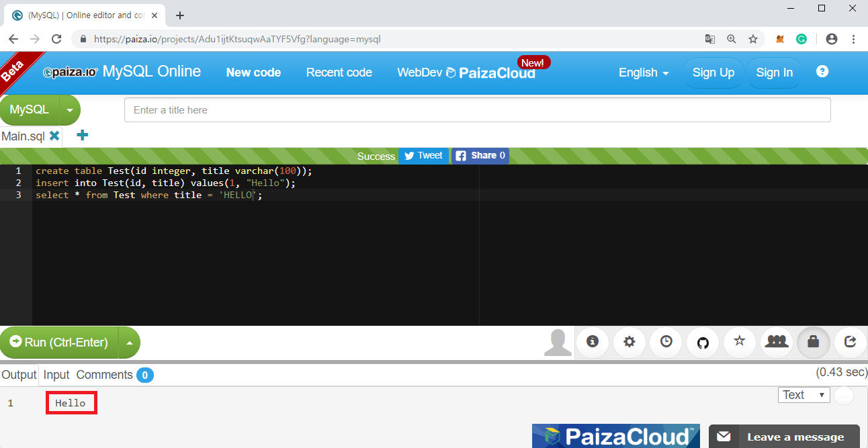This screenshot has width=868, height=448.
Task: Click the PaizaCloud banner ad
Action: tap(616, 436)
